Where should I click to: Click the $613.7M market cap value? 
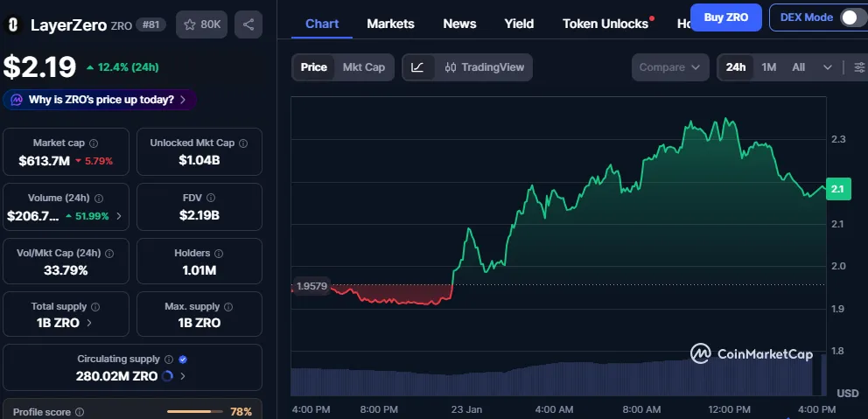[x=45, y=161]
